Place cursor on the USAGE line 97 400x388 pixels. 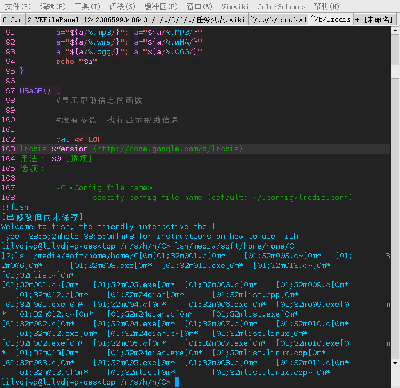(x=35, y=91)
